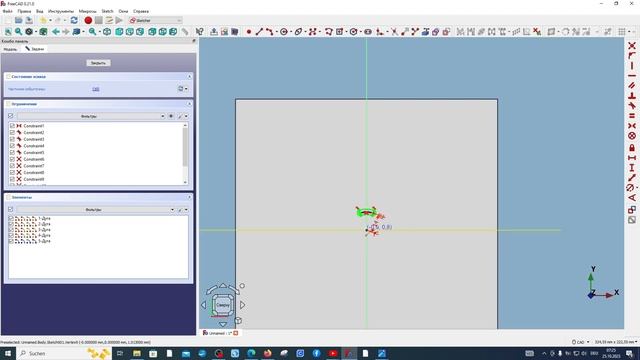Click the leave sketch icon
The width and height of the screenshot is (640, 360).
pos(213,31)
